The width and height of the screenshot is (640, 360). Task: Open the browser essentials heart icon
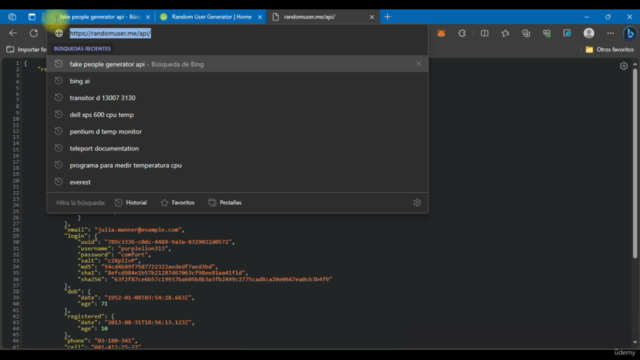click(x=547, y=33)
